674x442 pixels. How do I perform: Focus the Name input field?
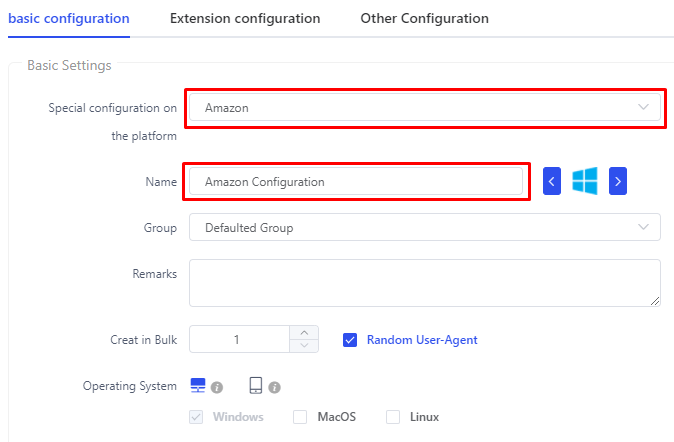coord(356,181)
